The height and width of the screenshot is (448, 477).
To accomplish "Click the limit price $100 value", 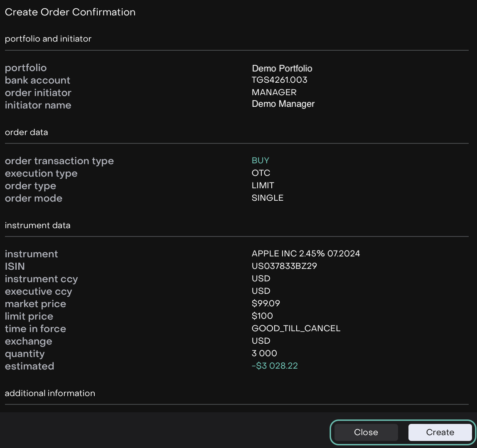I will click(262, 316).
